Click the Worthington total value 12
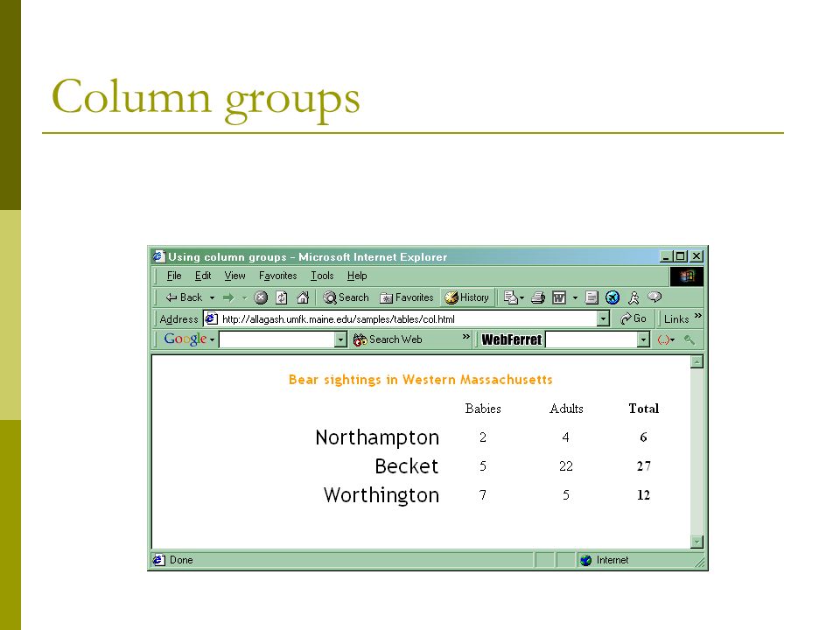The height and width of the screenshot is (630, 840). click(x=643, y=495)
